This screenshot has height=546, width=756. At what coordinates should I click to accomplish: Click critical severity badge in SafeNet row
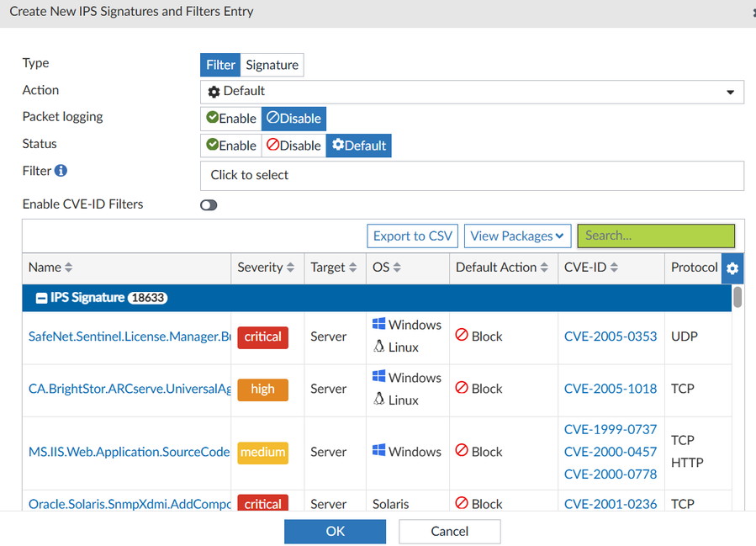point(262,337)
